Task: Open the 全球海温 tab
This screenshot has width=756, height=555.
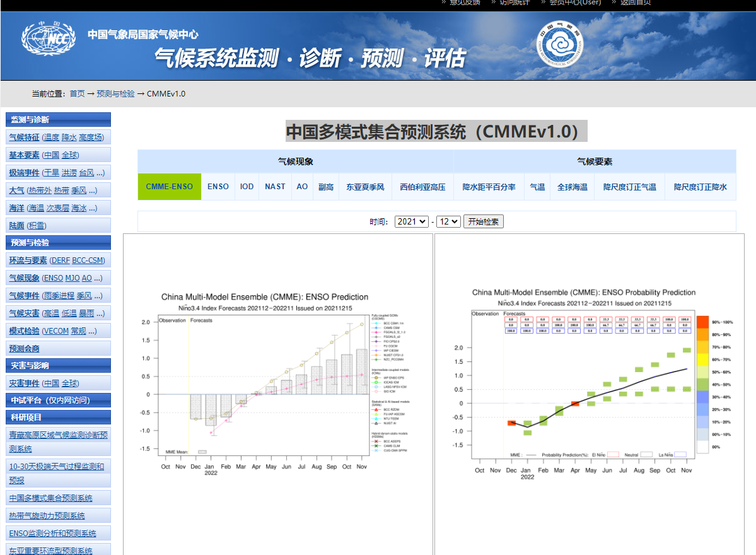Action: [571, 187]
